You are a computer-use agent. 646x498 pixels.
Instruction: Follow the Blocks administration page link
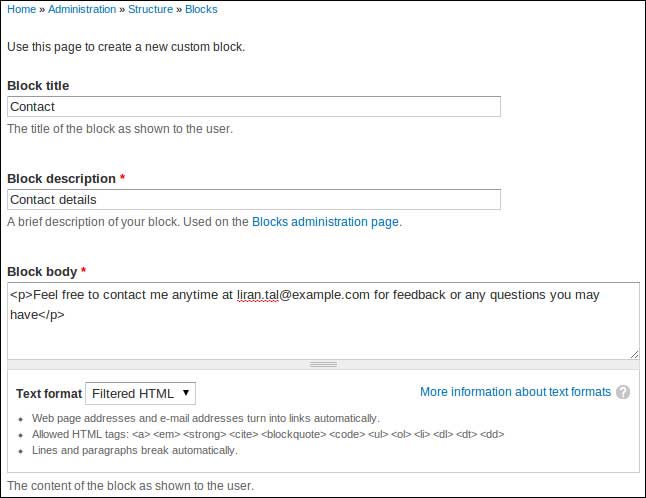pyautogui.click(x=325, y=222)
